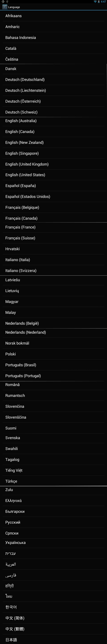Tap the clock showing 4:47
The height and width of the screenshot is (644, 107).
coord(103,1)
